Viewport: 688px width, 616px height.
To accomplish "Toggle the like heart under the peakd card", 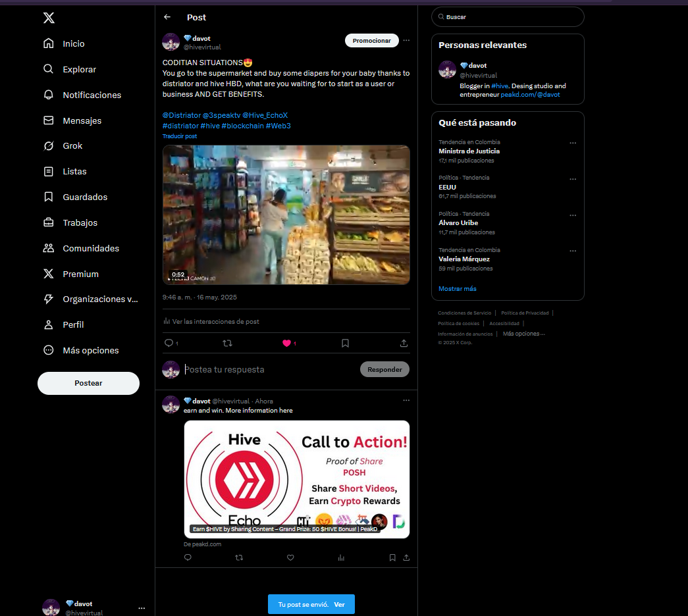I will click(x=290, y=557).
